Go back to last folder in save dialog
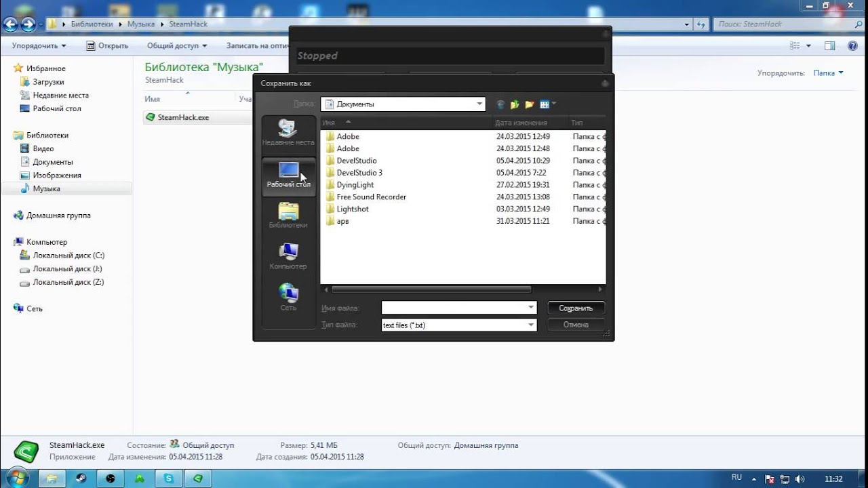 [x=500, y=104]
